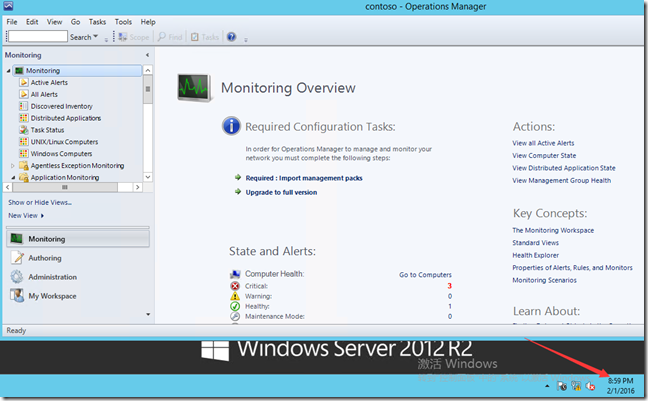Open View Management Group Health link
The image size is (648, 401).
pyautogui.click(x=561, y=180)
